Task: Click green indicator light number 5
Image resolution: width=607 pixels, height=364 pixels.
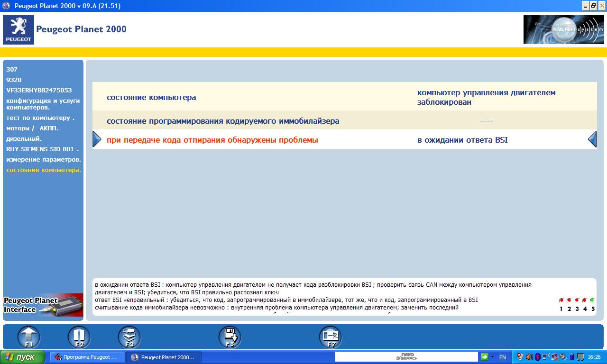Action: 592,300
